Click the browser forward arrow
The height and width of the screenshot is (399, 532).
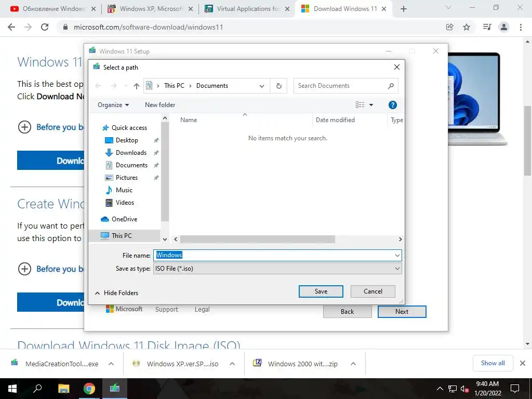(28, 27)
